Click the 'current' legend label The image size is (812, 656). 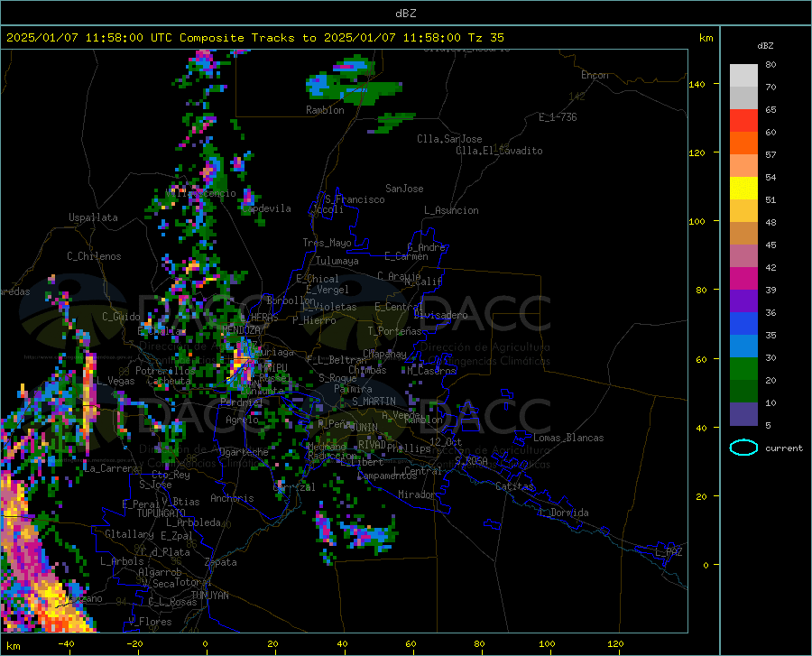click(x=784, y=448)
